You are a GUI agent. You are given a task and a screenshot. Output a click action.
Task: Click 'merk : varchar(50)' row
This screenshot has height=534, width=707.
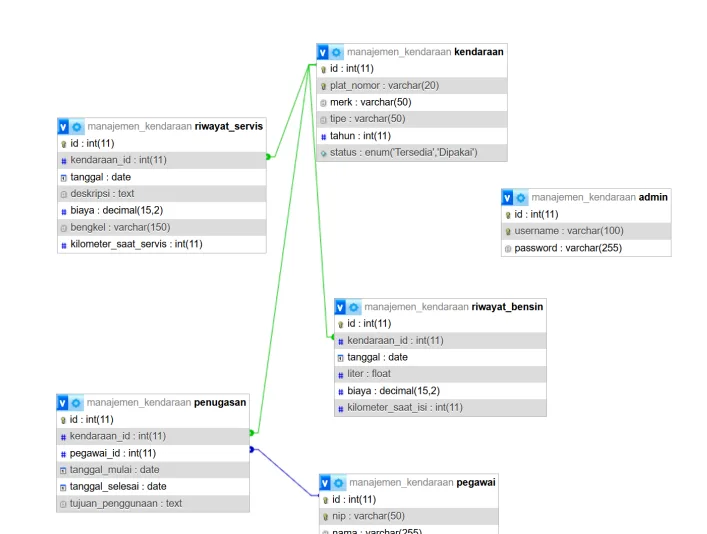point(412,102)
